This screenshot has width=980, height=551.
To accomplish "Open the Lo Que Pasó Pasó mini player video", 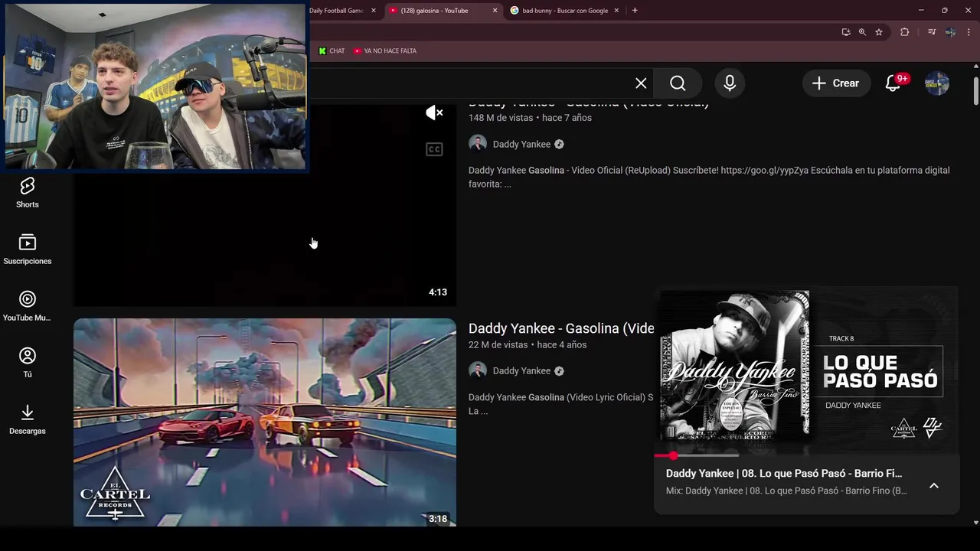I will [x=806, y=371].
